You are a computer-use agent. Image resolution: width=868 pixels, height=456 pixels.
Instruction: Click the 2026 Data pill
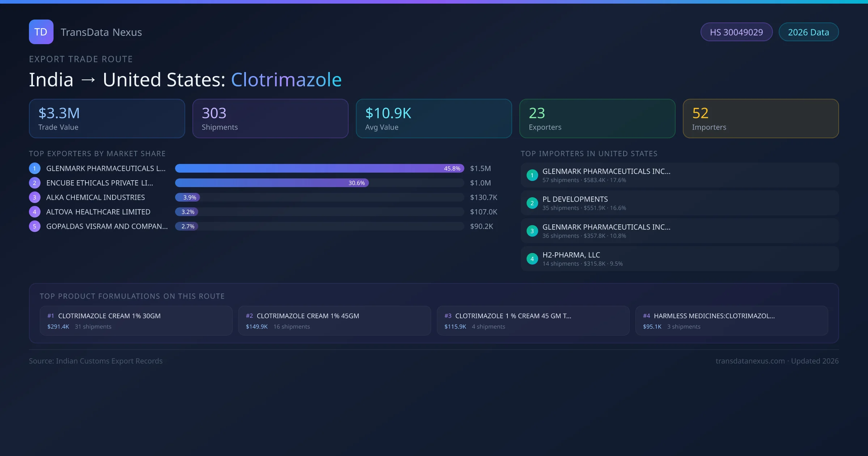(x=808, y=32)
